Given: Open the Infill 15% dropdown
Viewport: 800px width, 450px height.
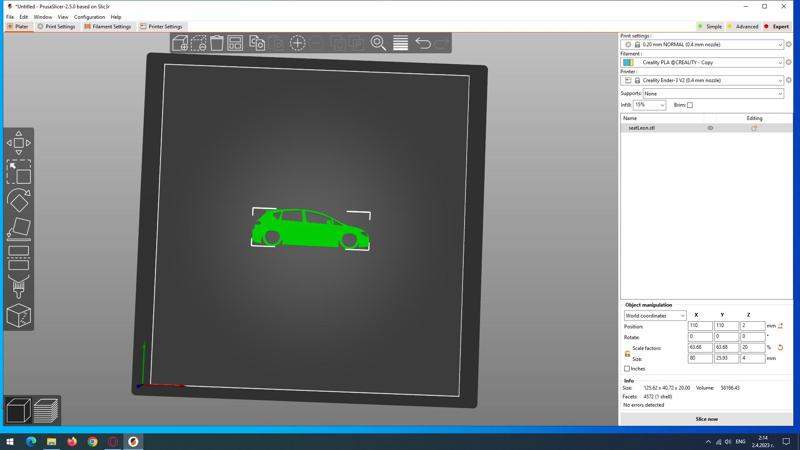Looking at the screenshot, I should [649, 105].
